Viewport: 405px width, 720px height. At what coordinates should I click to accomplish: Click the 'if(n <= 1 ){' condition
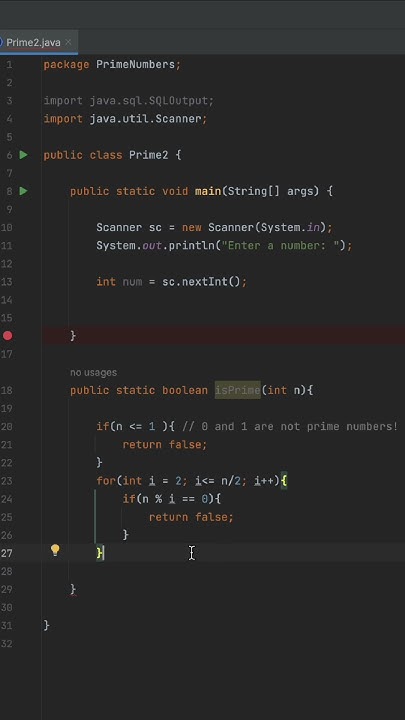coord(135,427)
